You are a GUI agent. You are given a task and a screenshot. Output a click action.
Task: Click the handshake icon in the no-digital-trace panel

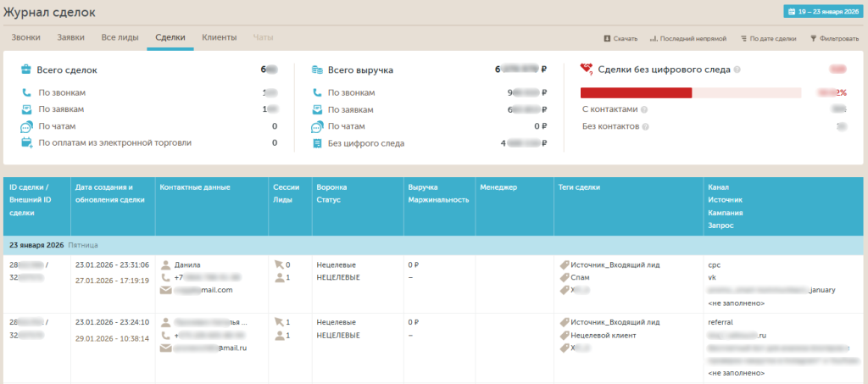click(587, 70)
